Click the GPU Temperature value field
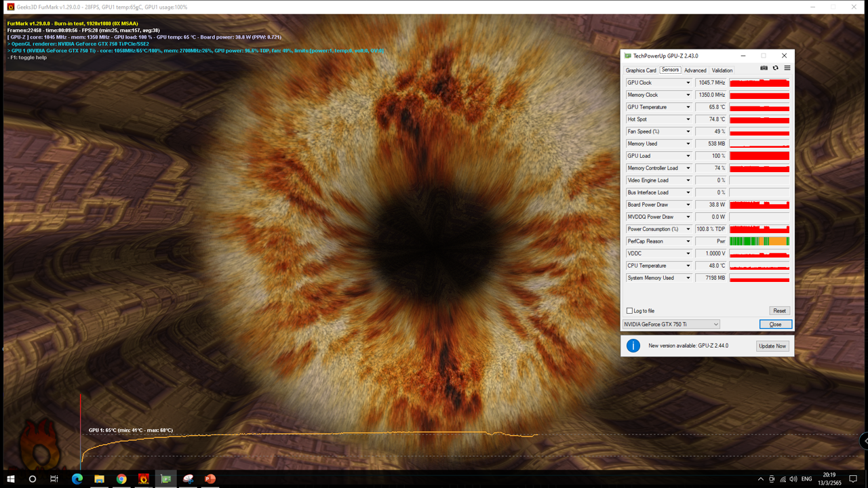The image size is (868, 488). point(711,107)
